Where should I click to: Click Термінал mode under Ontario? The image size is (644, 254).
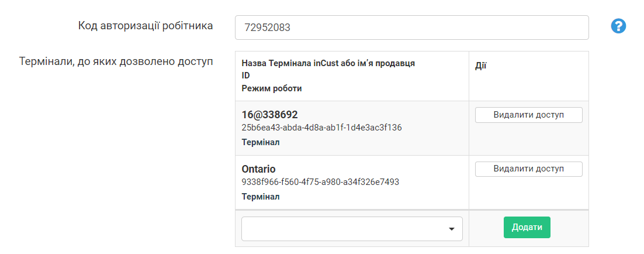261,197
